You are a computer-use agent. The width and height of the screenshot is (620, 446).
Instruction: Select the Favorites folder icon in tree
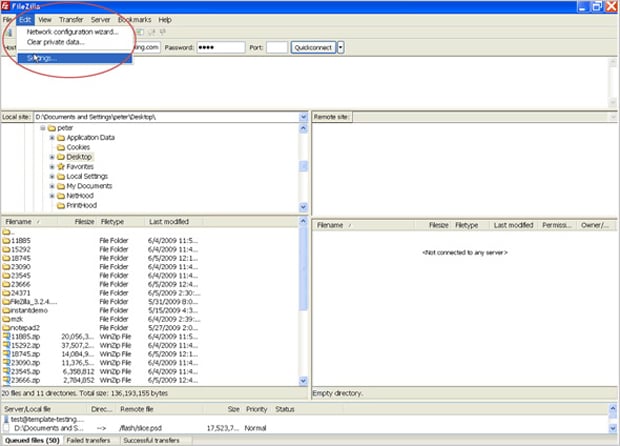pyautogui.click(x=59, y=166)
